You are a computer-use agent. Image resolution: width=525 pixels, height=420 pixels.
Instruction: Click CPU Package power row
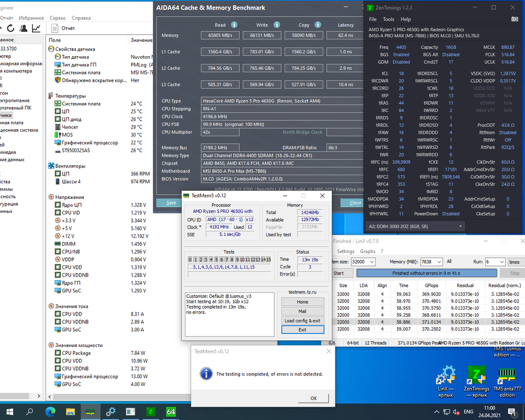coord(100,353)
